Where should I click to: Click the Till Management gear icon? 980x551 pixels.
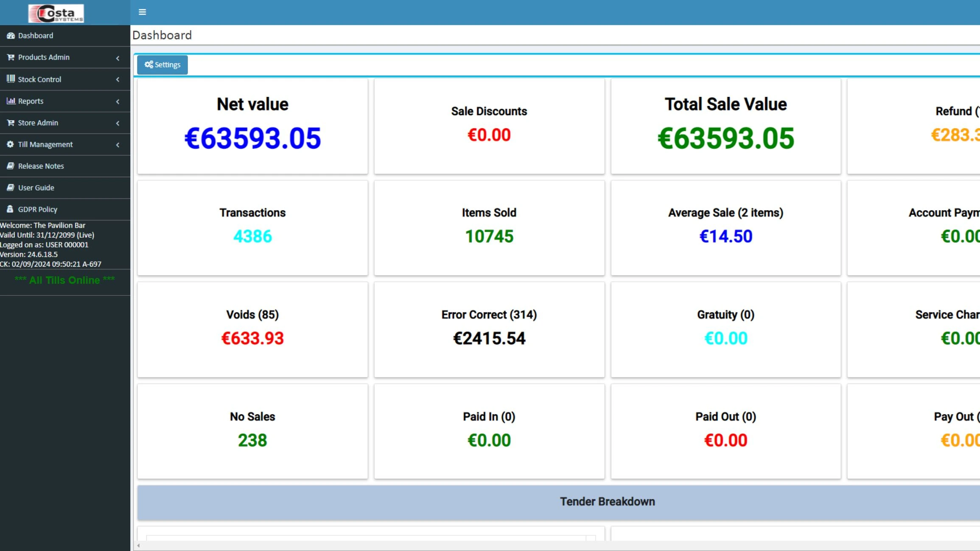(11, 144)
